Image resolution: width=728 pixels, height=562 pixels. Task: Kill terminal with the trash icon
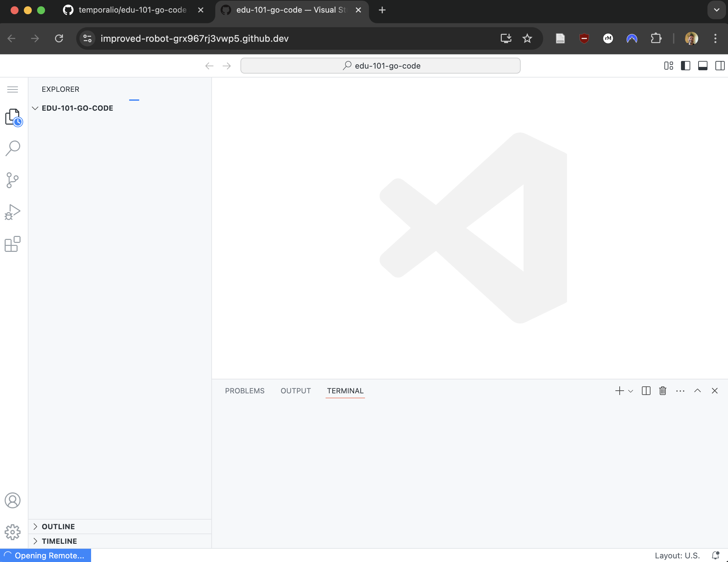pyautogui.click(x=663, y=391)
